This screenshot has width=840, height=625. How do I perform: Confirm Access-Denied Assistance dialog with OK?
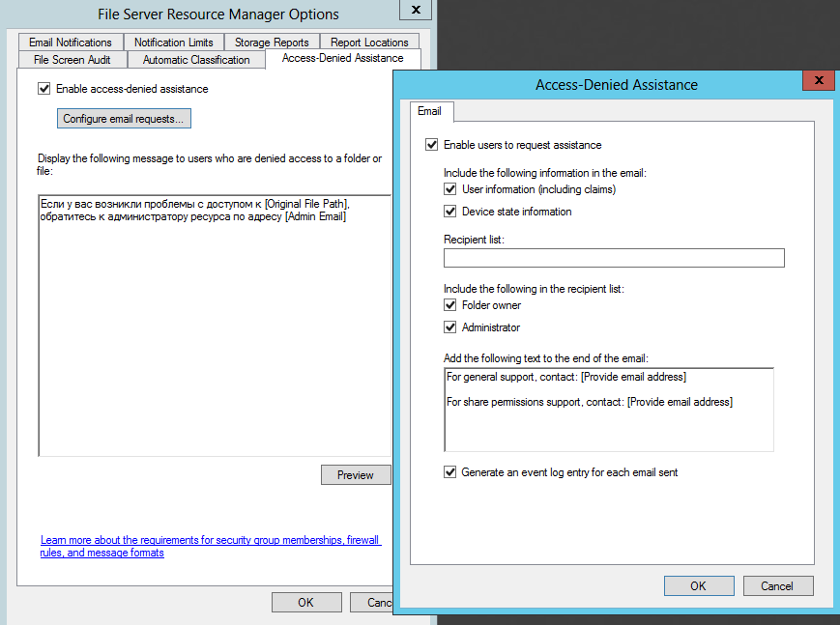click(699, 586)
